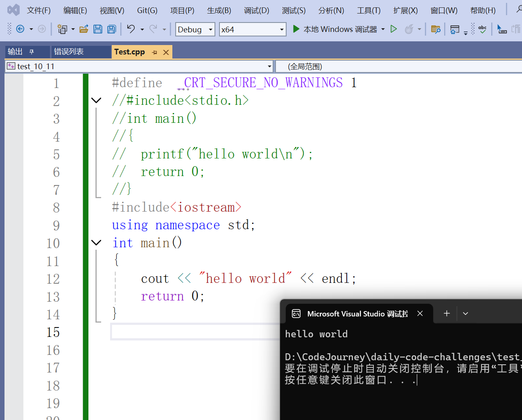The width and height of the screenshot is (522, 420).
Task: Click the Redo arrow icon
Action: coord(153,29)
